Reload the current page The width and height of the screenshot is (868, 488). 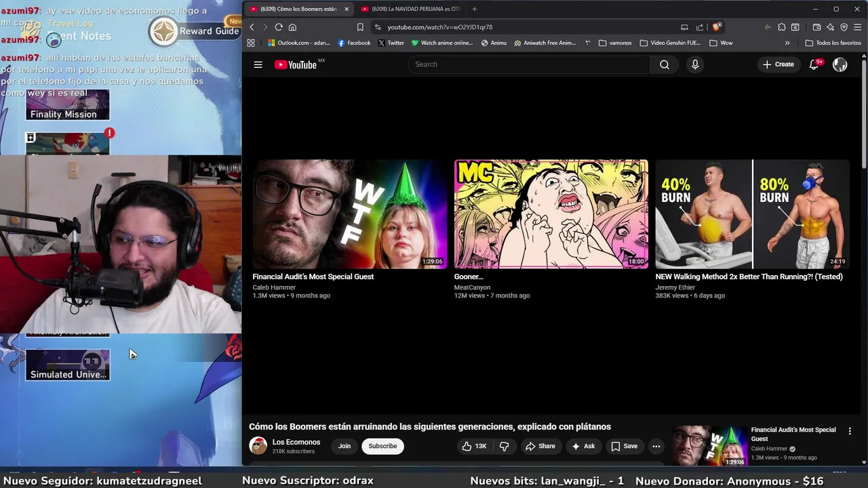tap(279, 27)
